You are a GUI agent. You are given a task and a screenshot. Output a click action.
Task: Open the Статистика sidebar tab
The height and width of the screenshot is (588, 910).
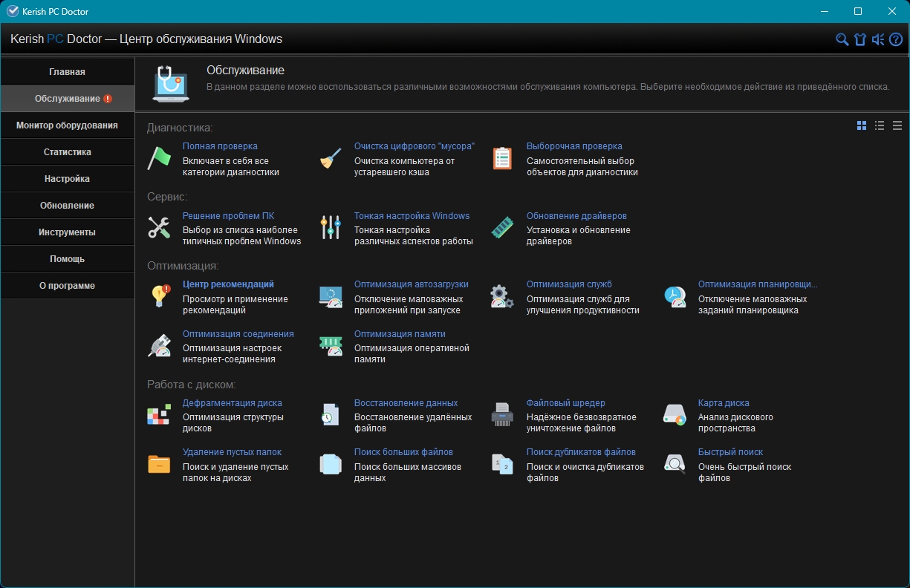point(68,152)
